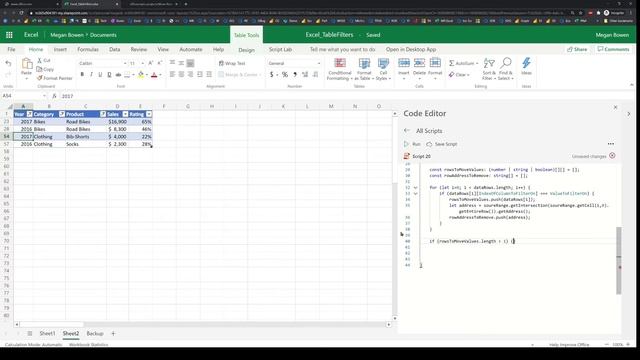Open Conditional Formatting menu
This screenshot has height=360, width=640.
pos(339,69)
